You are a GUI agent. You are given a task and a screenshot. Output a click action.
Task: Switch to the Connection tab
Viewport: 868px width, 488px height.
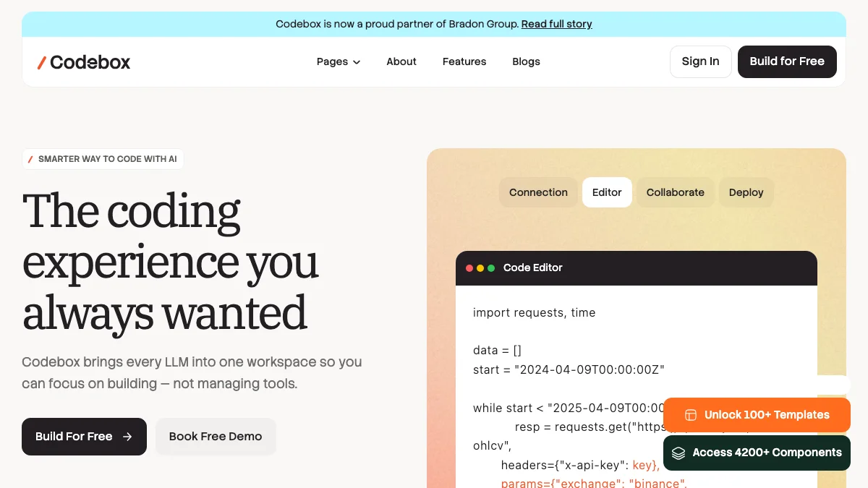tap(538, 192)
